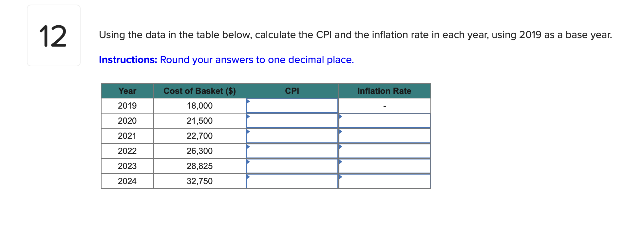Image resolution: width=644 pixels, height=231 pixels.
Task: Click the dash in the 2019 Inflation Rate cell
Action: (385, 106)
